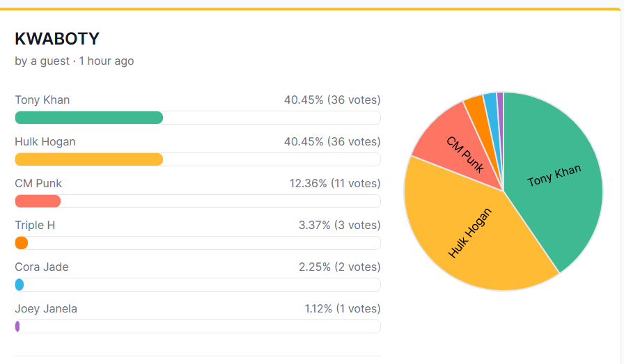Click the Joey Janela purple progress bar

pyautogui.click(x=17, y=326)
